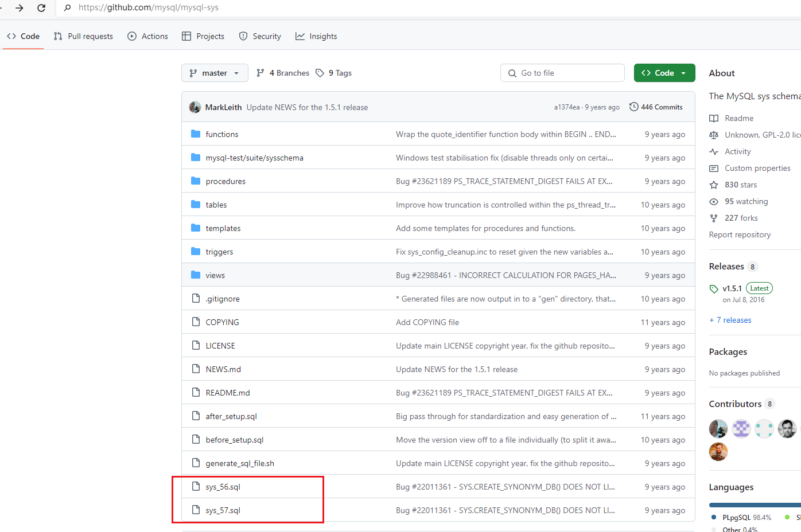Click the README.md file icon
The image size is (801, 532).
click(x=196, y=393)
